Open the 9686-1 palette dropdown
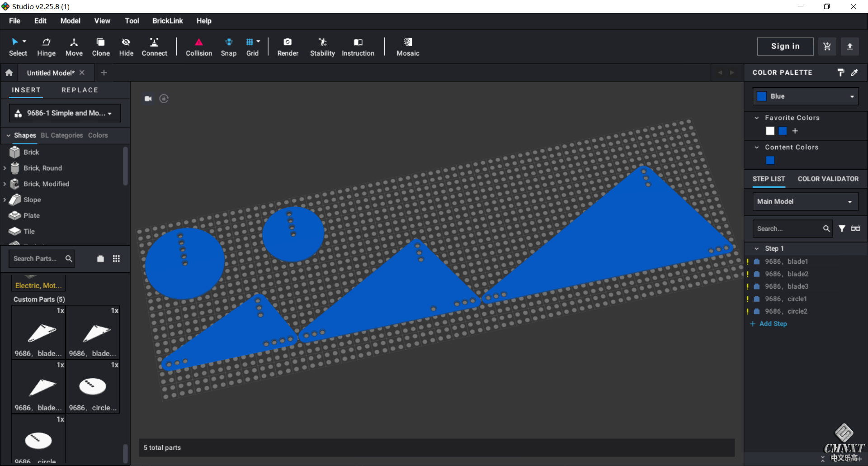 [65, 113]
